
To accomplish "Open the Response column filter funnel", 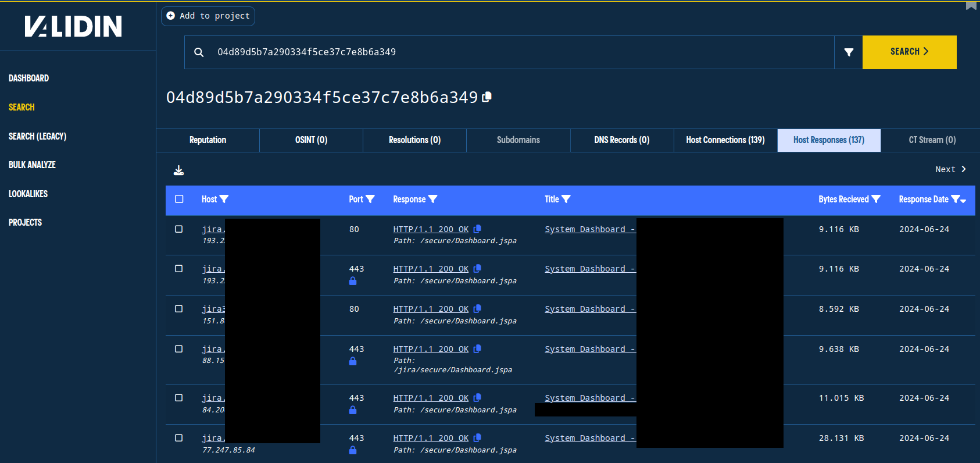I will (x=432, y=199).
